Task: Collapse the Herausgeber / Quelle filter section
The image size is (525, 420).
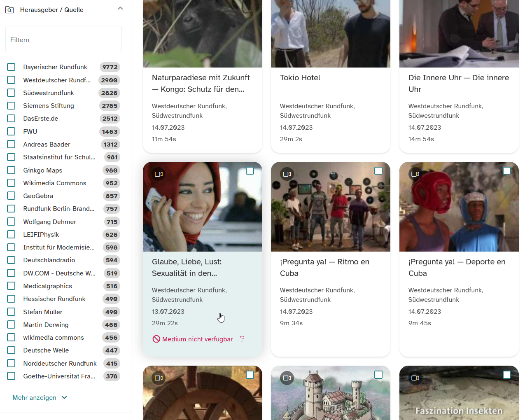Action: point(120,8)
